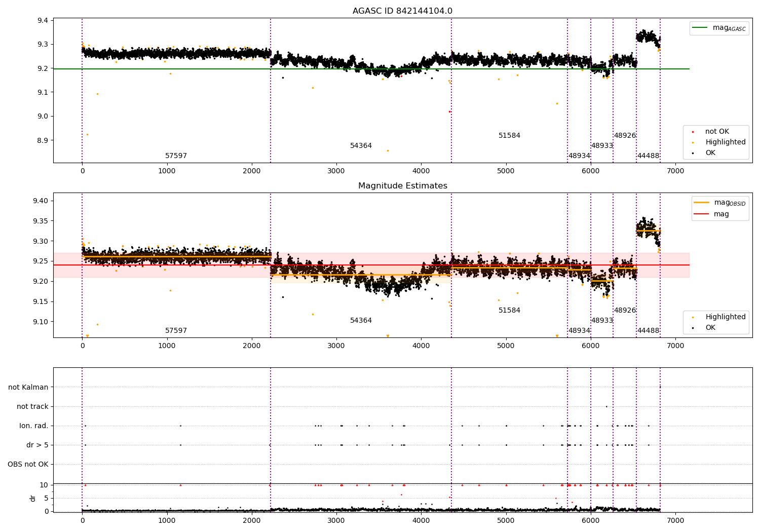The width and height of the screenshot is (760, 532).
Task: Select 'OK' in Magnitude Estimates lower legend
Action: tap(710, 328)
